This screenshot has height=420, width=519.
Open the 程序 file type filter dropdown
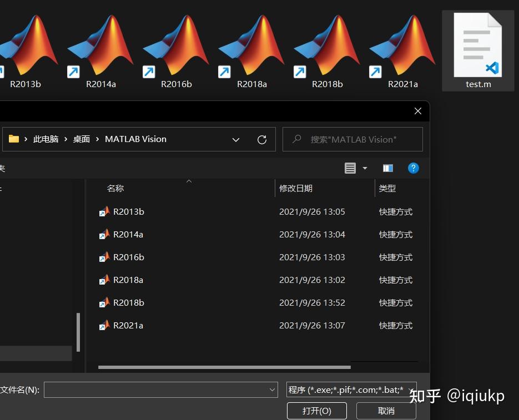tap(411, 389)
